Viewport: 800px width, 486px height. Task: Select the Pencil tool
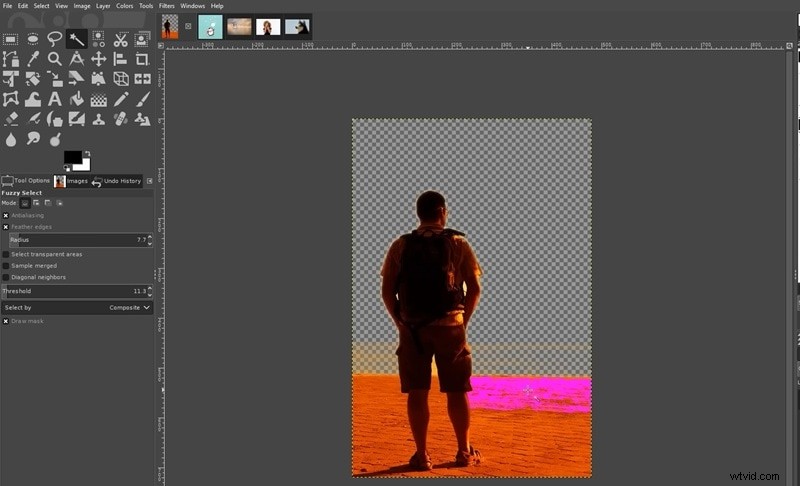point(120,99)
